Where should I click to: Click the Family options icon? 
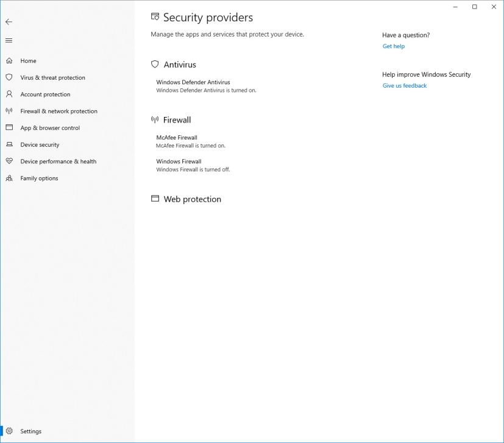pos(9,178)
